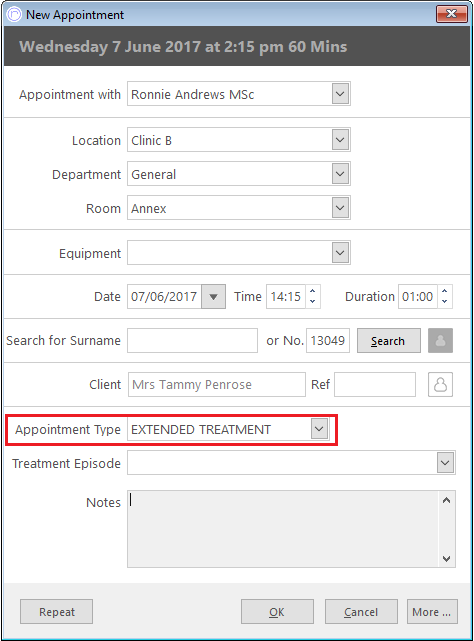Click into the Search for Surname field
The width and height of the screenshot is (474, 641).
point(192,340)
